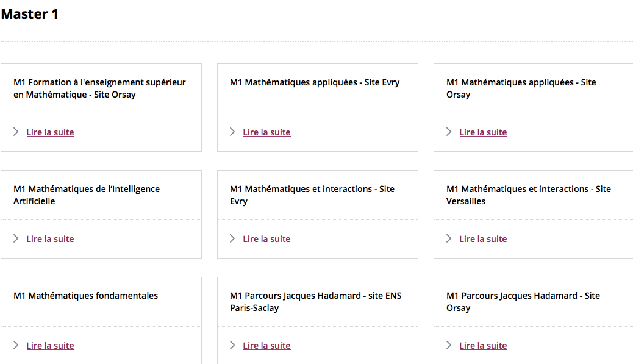Click chevron in Jacques Hadamard ENS Paris-Saclay card

(232, 345)
